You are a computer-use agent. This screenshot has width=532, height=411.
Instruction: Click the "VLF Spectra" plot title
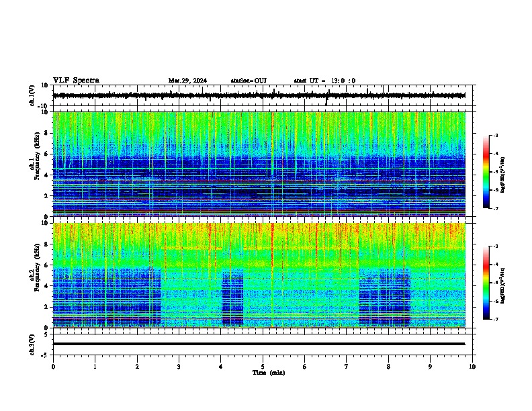point(76,81)
